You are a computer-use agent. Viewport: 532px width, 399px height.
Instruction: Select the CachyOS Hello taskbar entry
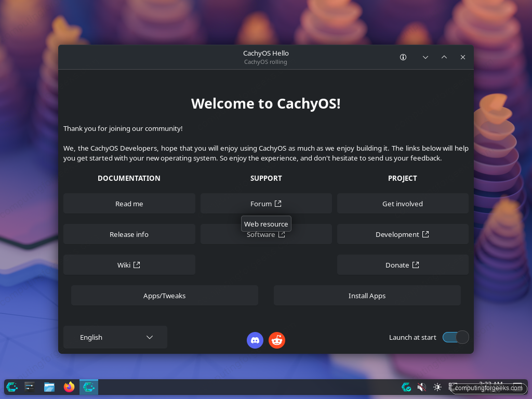click(88, 387)
